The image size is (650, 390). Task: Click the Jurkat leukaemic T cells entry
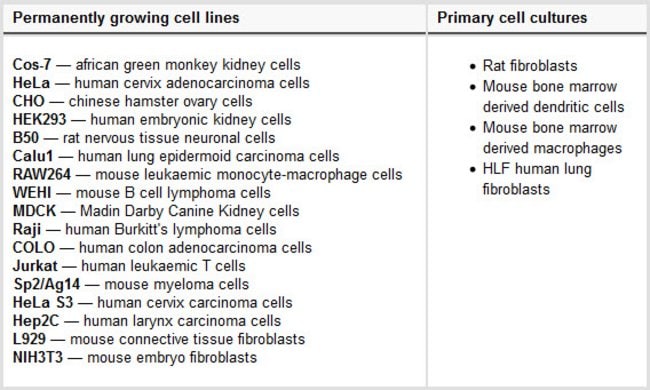(x=129, y=266)
